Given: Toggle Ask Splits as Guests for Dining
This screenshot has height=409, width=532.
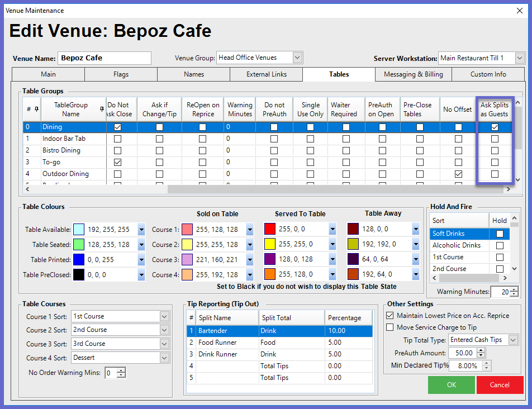Looking at the screenshot, I should pyautogui.click(x=495, y=127).
